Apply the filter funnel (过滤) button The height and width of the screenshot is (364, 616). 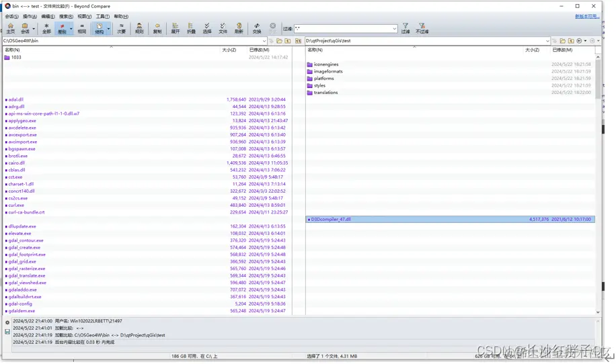tap(406, 28)
